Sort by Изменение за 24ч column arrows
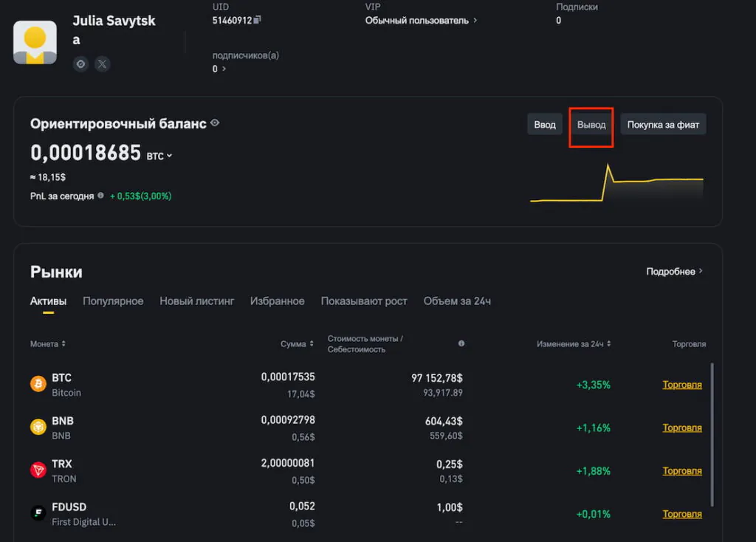Viewport: 756px width, 542px height. point(609,344)
